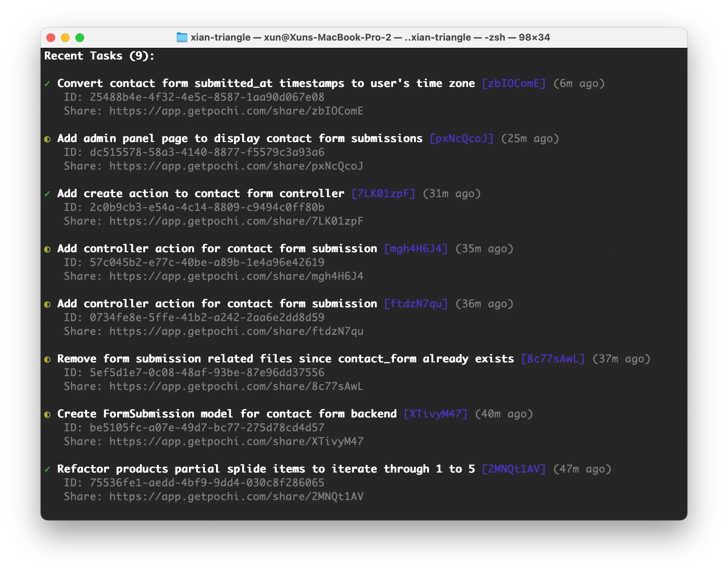The image size is (728, 574).
Task: Click the green checkmark beside Refactor products partial task
Action: click(x=47, y=469)
